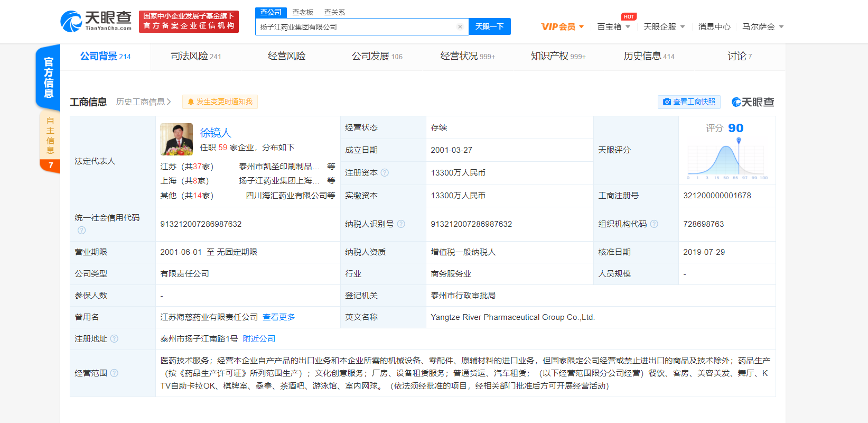Click 扬子江药业集团上海 company link
The height and width of the screenshot is (423, 868).
pos(279,180)
